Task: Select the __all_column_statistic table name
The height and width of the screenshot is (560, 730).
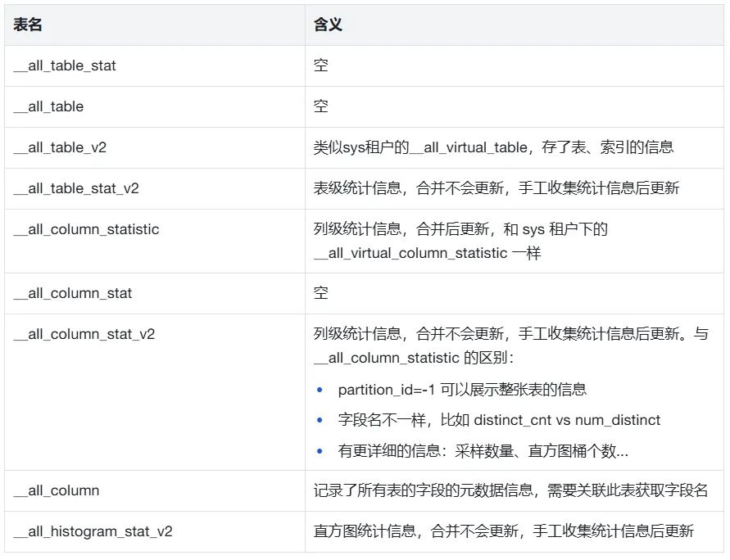Action: pyautogui.click(x=86, y=229)
